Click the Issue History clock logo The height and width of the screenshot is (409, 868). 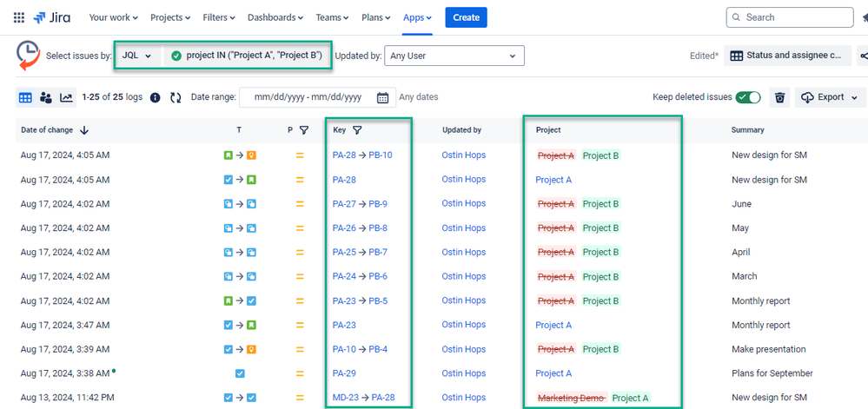coord(28,56)
